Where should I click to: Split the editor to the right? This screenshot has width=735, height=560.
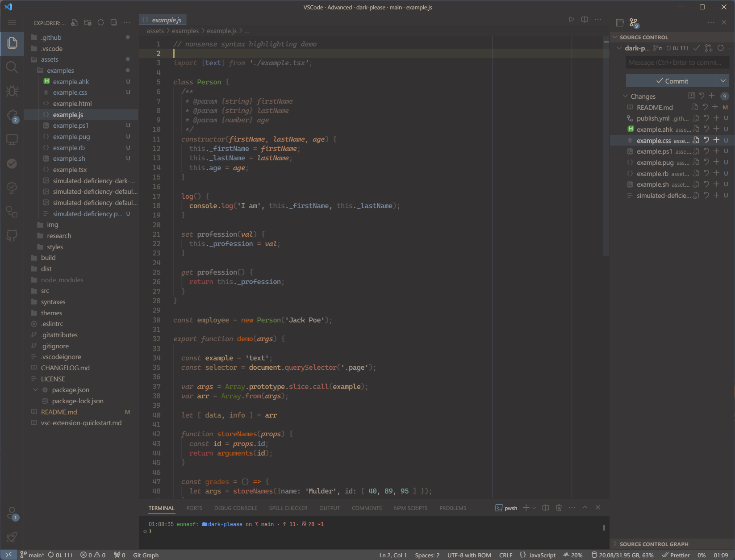[585, 19]
